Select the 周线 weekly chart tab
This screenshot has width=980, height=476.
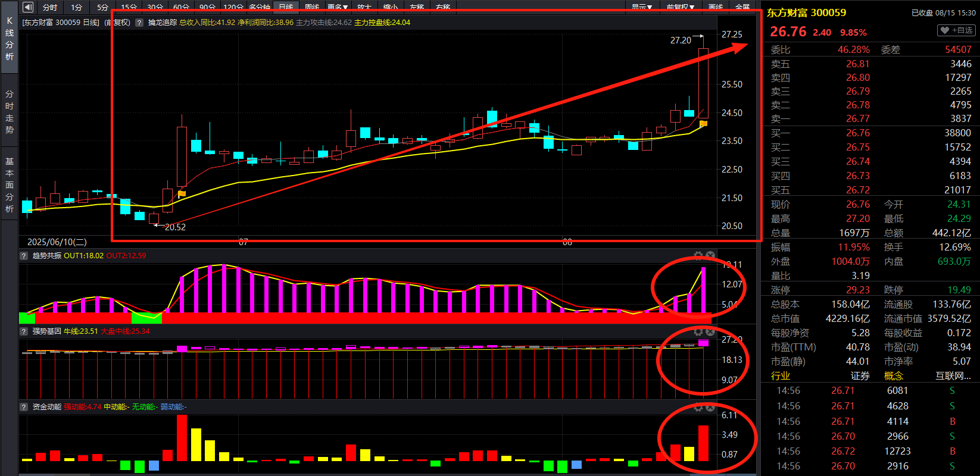tap(312, 7)
